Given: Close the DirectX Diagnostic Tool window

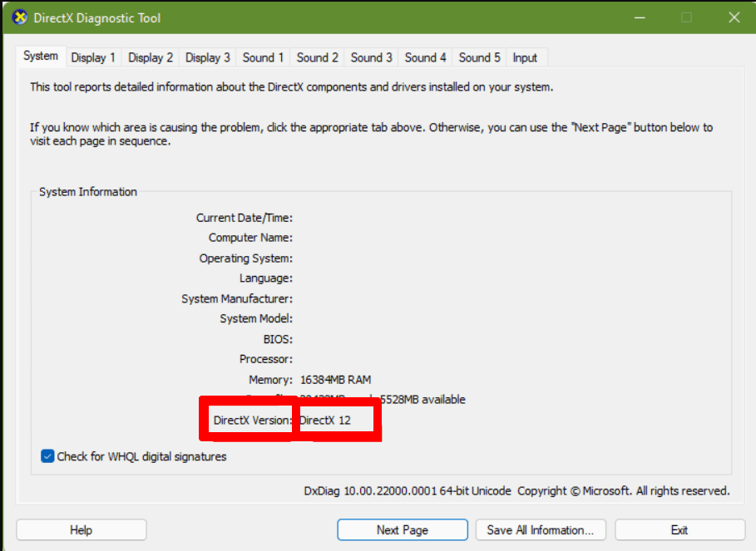Looking at the screenshot, I should click(733, 17).
